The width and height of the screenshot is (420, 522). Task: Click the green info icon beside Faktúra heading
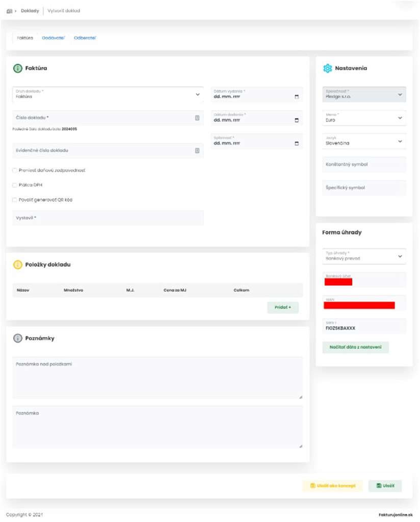click(18, 68)
